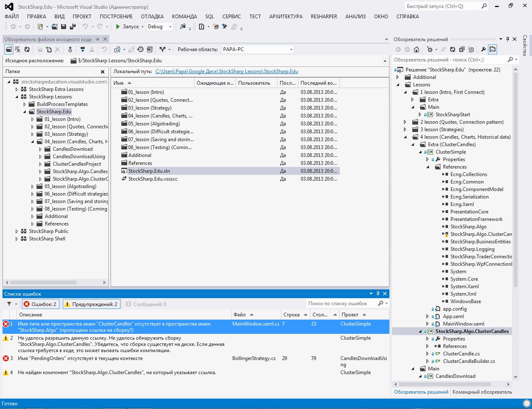The image size is (532, 409).
Task: Click the Папки pane horizontal scrollbar thumb
Action: (x=44, y=282)
